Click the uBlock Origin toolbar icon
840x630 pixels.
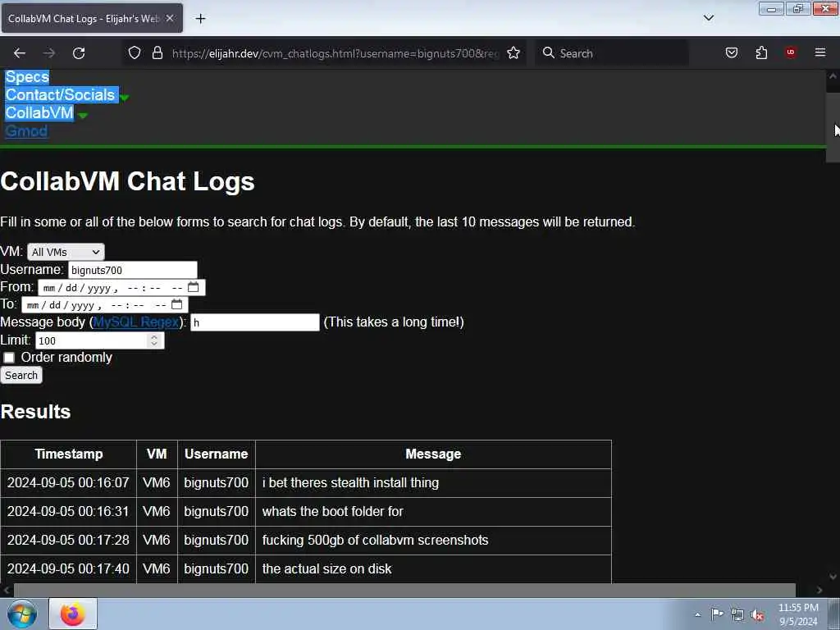pos(790,52)
